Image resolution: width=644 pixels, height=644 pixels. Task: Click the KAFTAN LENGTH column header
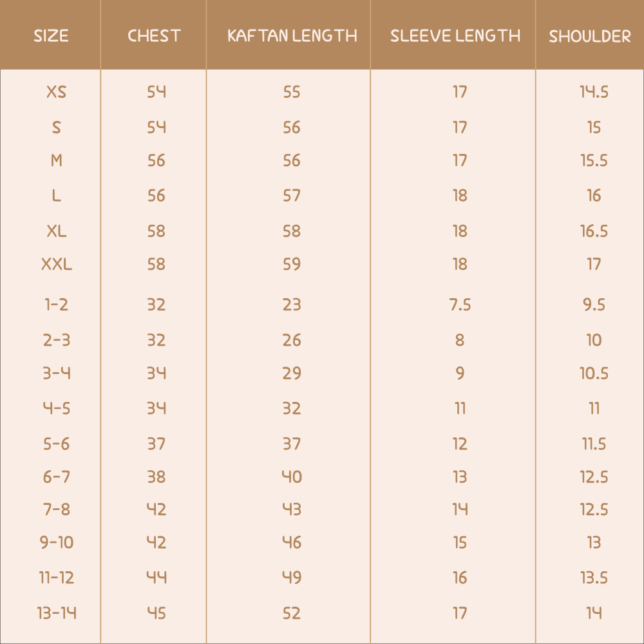coord(292,35)
